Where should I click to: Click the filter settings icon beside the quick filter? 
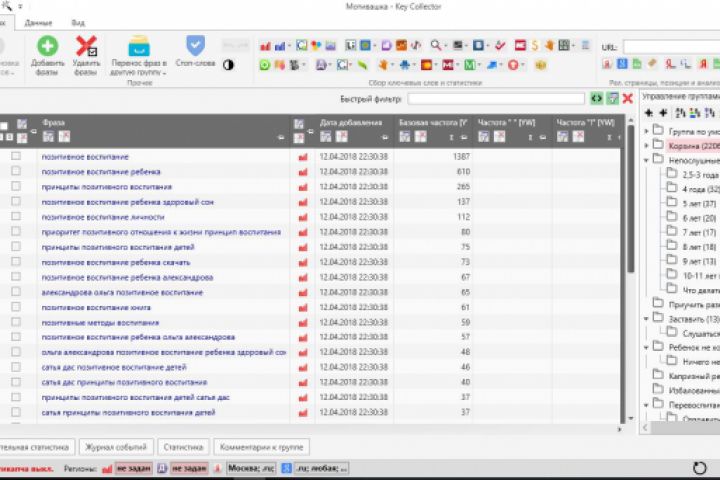613,98
